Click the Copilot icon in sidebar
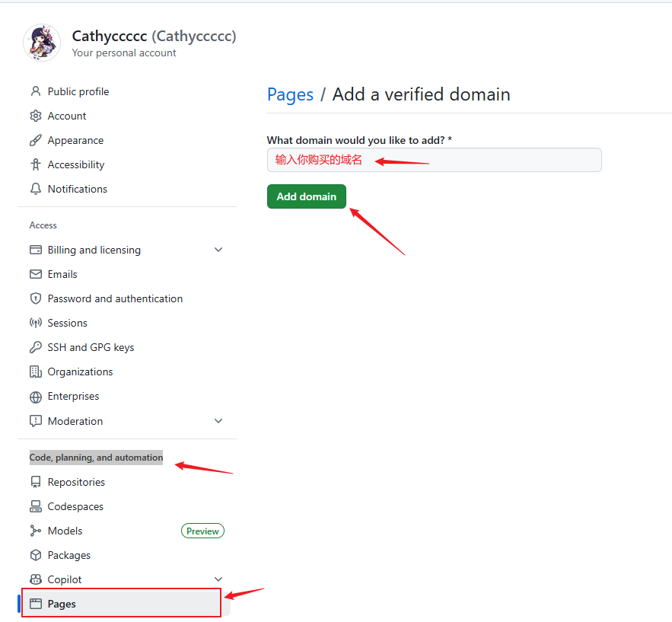The image size is (672, 622). pyautogui.click(x=35, y=579)
